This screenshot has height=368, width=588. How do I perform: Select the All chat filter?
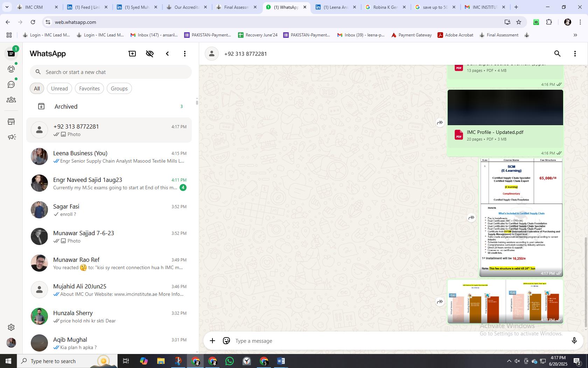point(37,89)
